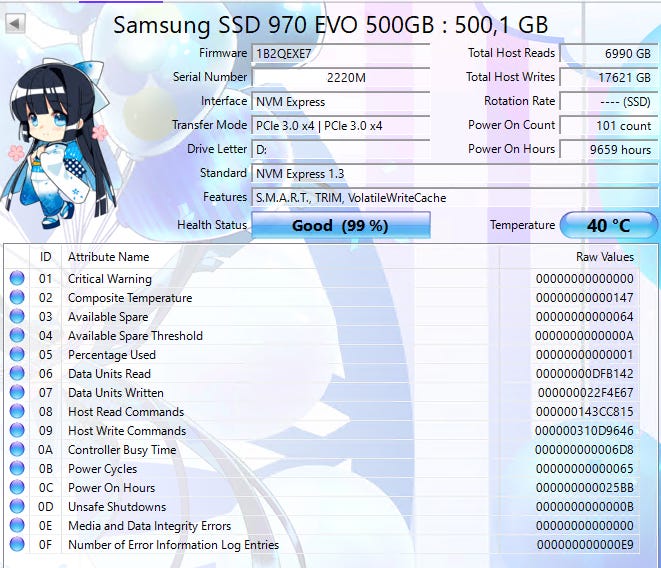Click the Firmware field showing 1B2QEXE7
Viewport: 661px width, 568px height.
click(341, 54)
